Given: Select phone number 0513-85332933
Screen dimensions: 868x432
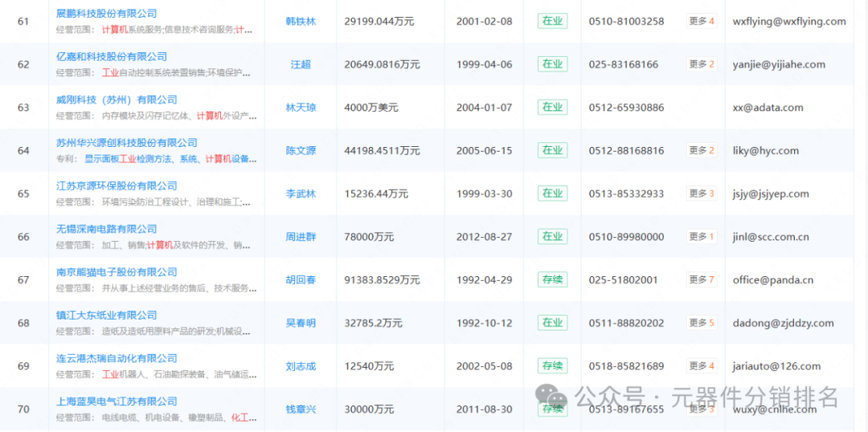Looking at the screenshot, I should (626, 194).
